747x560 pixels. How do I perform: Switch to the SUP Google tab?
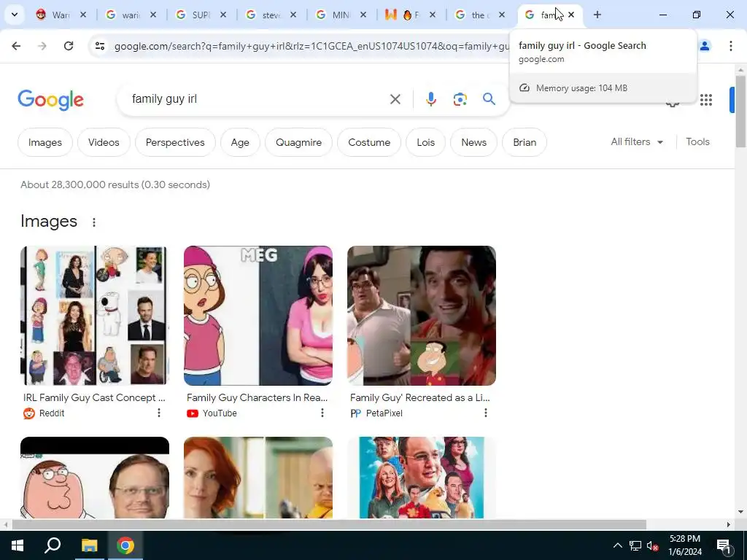(200, 15)
